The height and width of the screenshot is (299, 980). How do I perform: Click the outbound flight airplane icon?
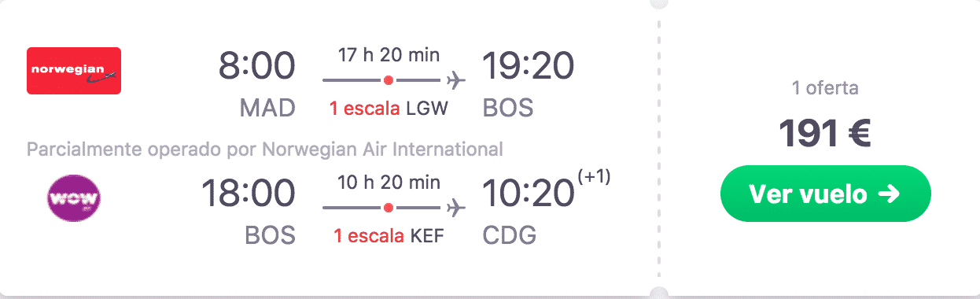point(455,79)
